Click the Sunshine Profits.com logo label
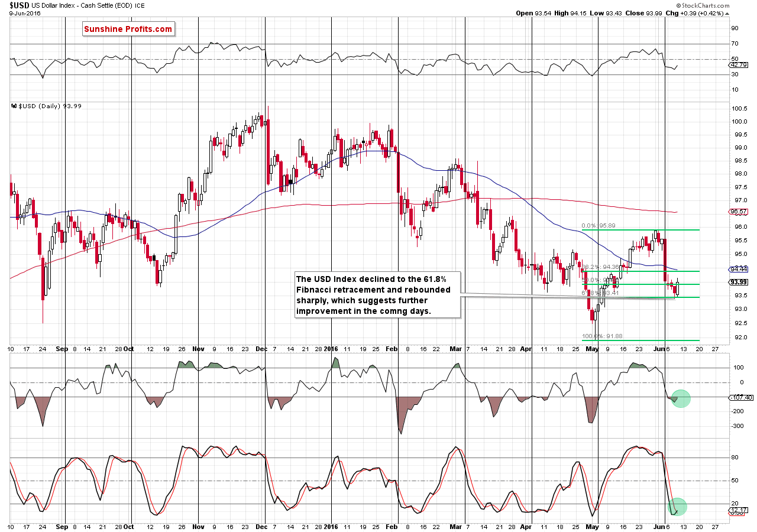Screen dimensions: 757x532 pyautogui.click(x=128, y=29)
